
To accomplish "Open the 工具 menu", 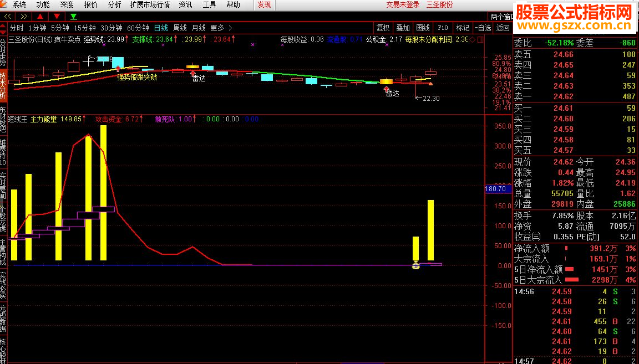I will tap(210, 5).
